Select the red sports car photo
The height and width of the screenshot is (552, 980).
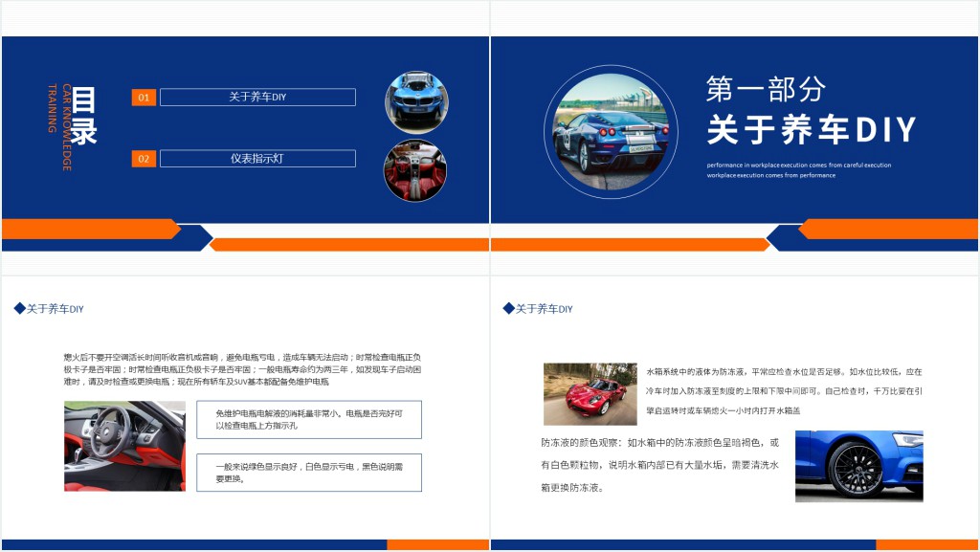click(x=590, y=393)
